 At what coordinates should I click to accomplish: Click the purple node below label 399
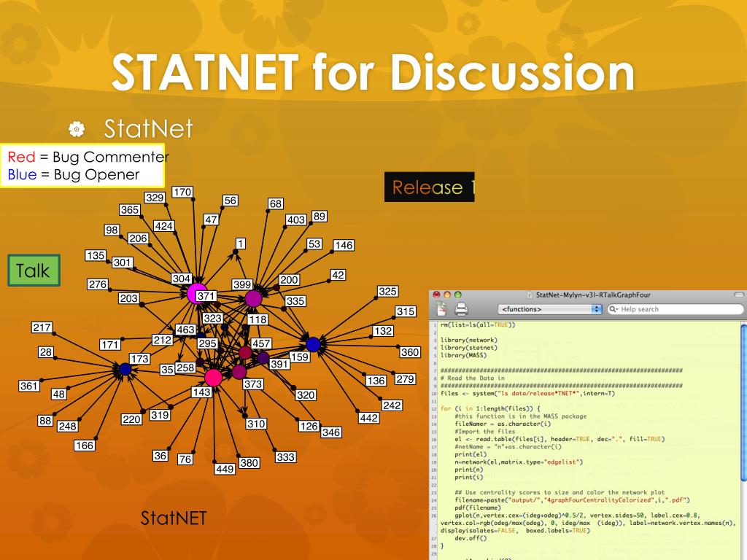[253, 298]
